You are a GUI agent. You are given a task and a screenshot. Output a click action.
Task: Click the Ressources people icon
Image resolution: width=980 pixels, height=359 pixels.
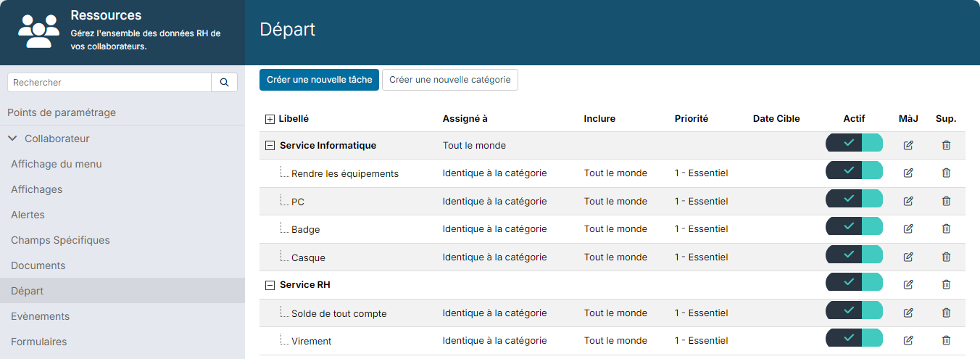tap(38, 31)
